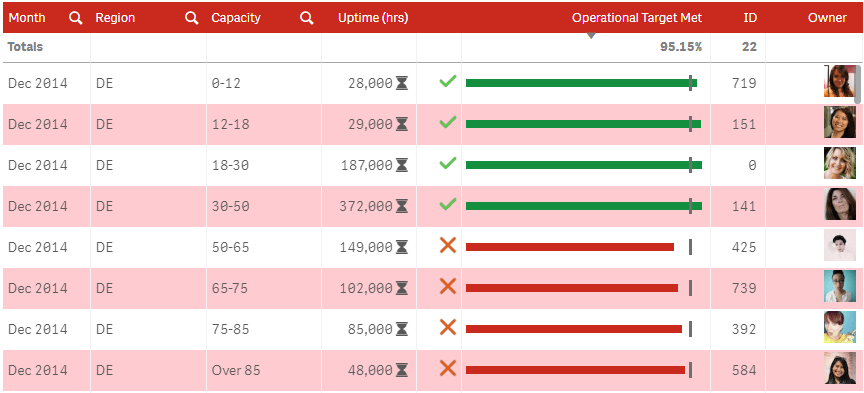
Task: Click the uptime value 187,000
Action: [x=366, y=165]
